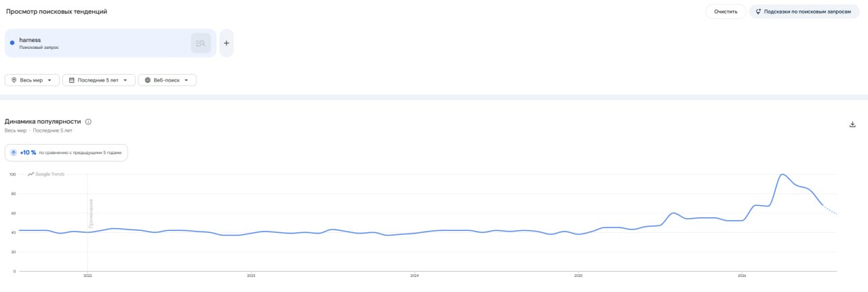Click the search magnifier icon in harness chip
868x292 pixels.
click(x=201, y=43)
